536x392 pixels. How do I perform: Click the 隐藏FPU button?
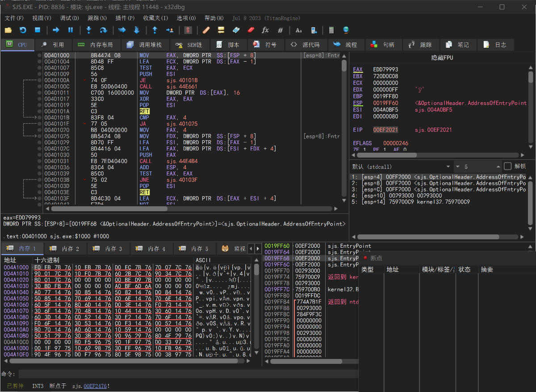(442, 58)
